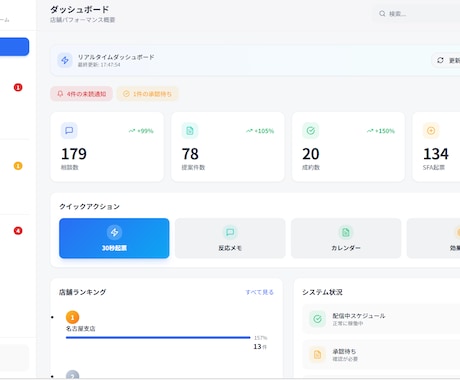Image resolution: width=460 pixels, height=380 pixels.
Task: Click the 名古屋支店 blue progress bar
Action: tap(158, 338)
